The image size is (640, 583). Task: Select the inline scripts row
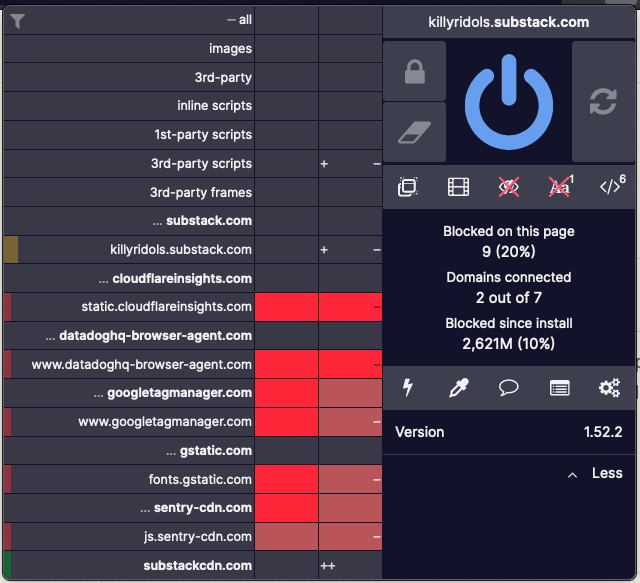pos(129,106)
